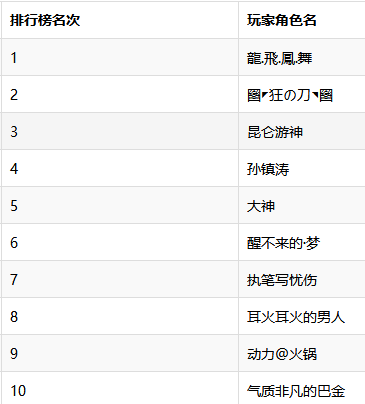Click the 排行榜名次 column header
This screenshot has height=404, width=365.
45,20
